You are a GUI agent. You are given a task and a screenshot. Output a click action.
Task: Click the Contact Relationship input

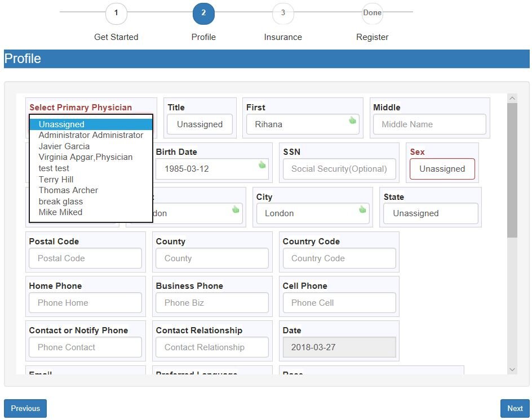click(212, 347)
